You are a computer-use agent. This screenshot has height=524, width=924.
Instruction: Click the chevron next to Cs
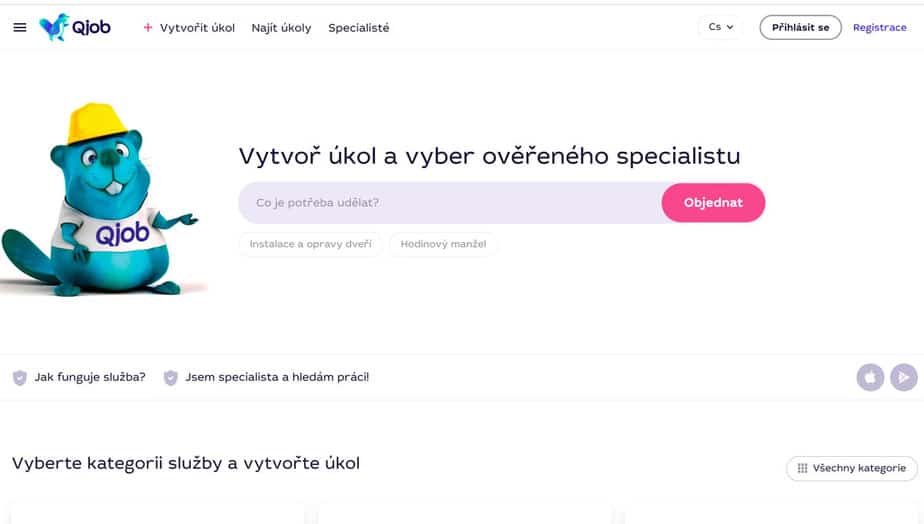point(730,27)
